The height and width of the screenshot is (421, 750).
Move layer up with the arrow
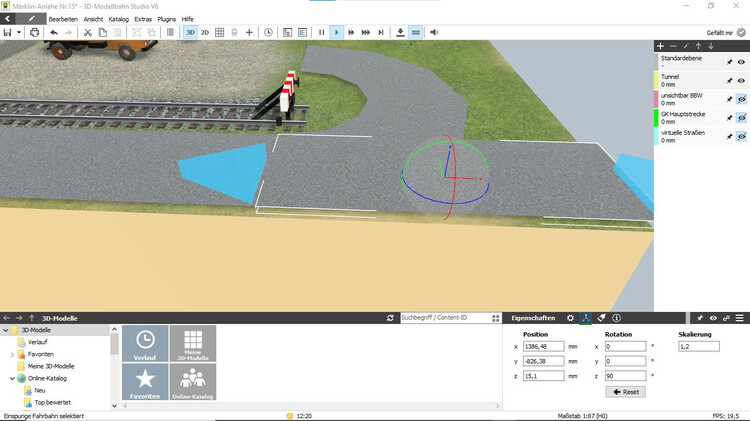tap(698, 46)
